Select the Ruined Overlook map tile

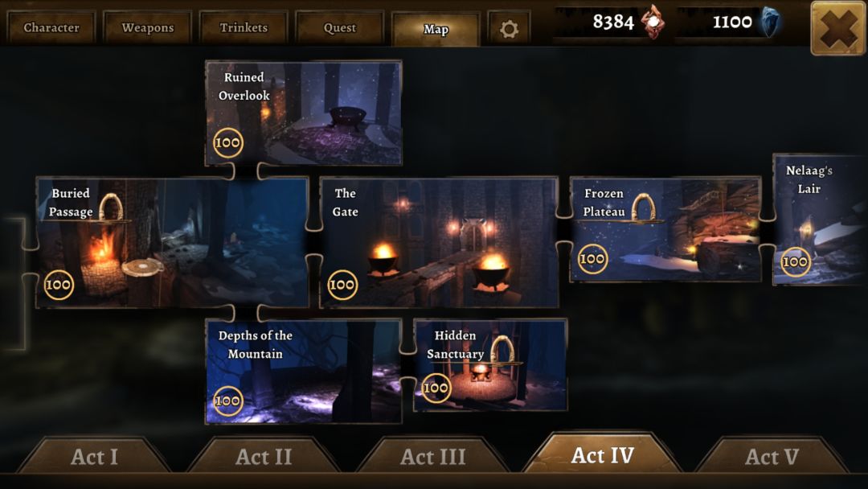(x=303, y=113)
